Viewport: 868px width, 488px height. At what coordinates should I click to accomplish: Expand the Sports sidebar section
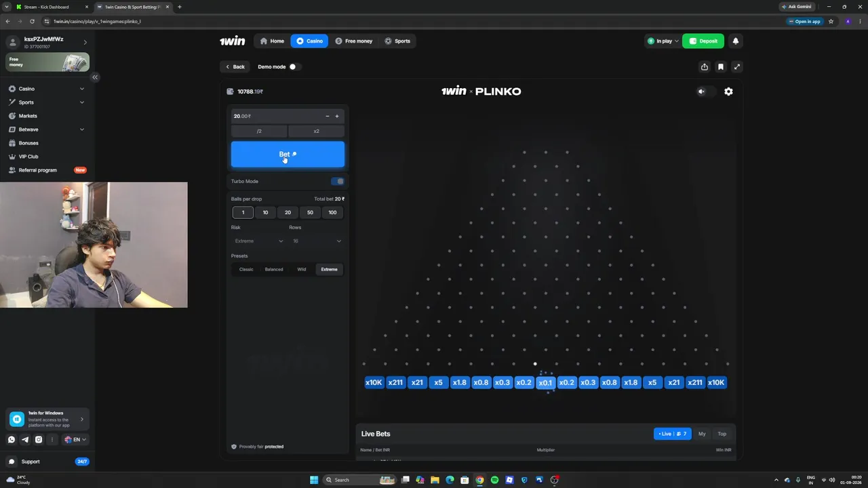pyautogui.click(x=82, y=102)
